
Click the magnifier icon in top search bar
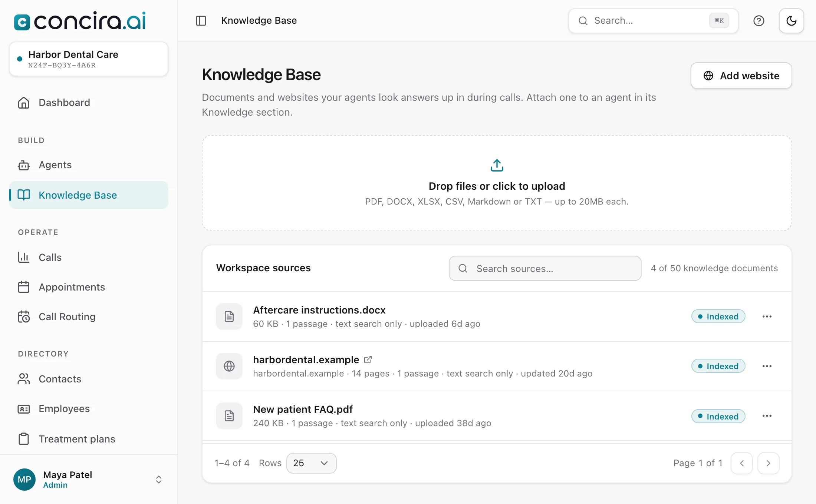tap(583, 21)
